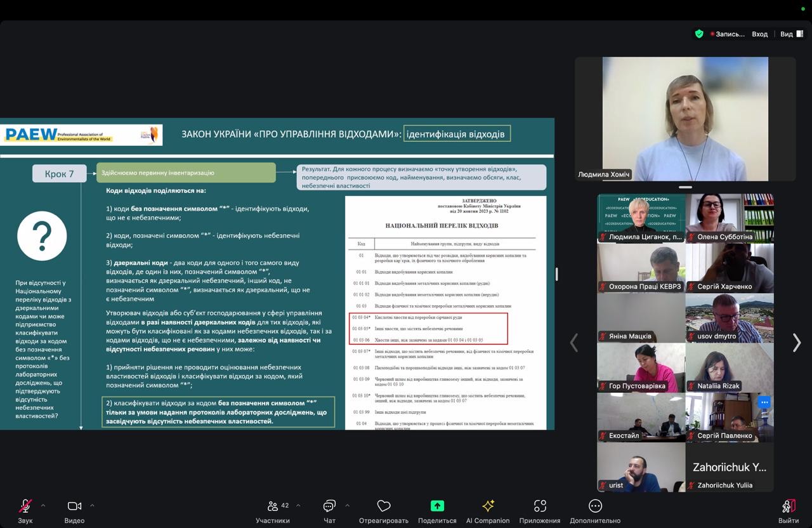Unmute microphone with the Звук button
Image resolution: width=812 pixels, height=528 pixels.
pos(25,506)
